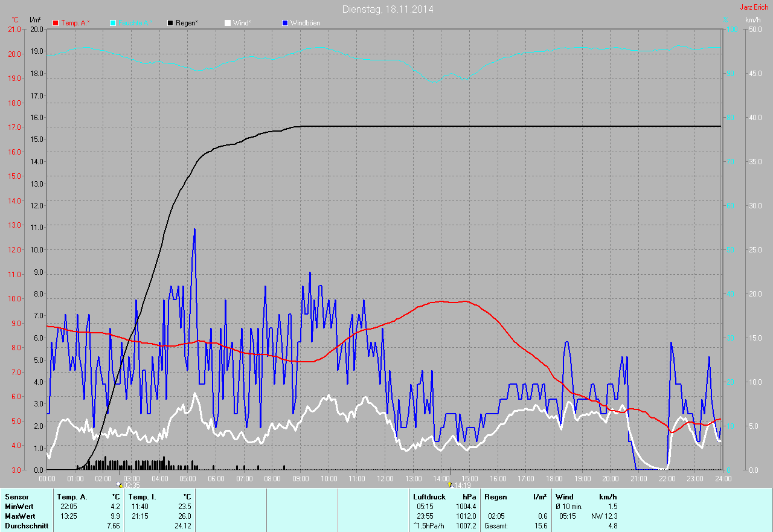Viewport: 773px width, 532px height.
Task: Click the Regen maximum value '0.6'
Action: click(542, 516)
